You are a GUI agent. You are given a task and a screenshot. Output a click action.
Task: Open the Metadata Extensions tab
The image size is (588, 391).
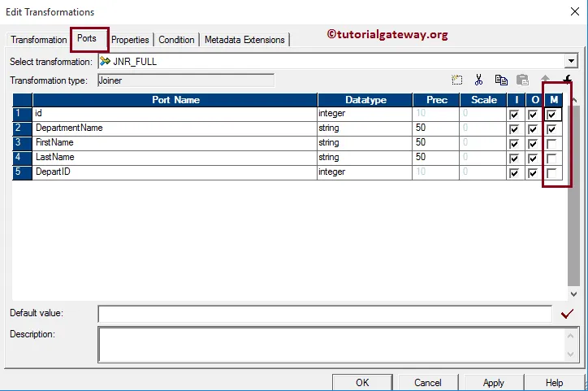click(244, 40)
